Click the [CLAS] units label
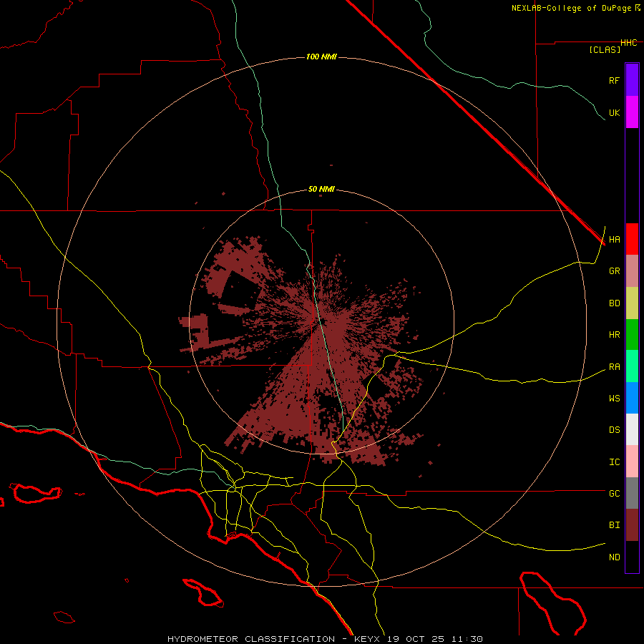 [x=605, y=49]
